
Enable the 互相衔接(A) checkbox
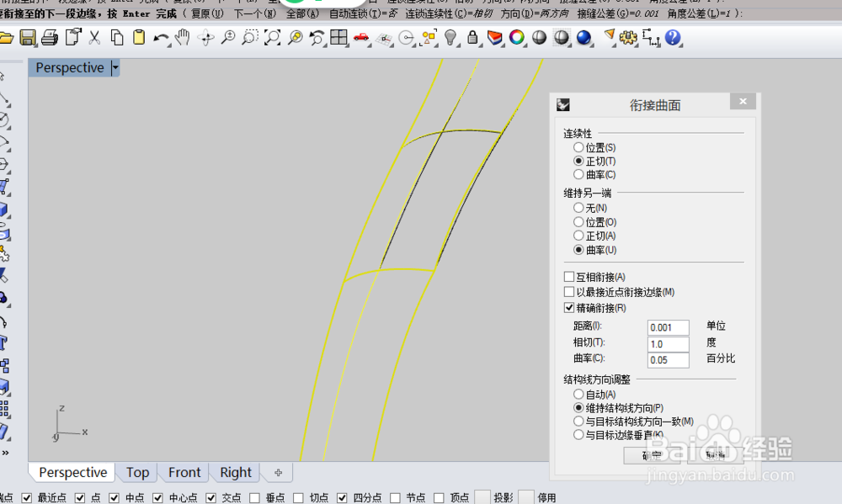tap(570, 276)
